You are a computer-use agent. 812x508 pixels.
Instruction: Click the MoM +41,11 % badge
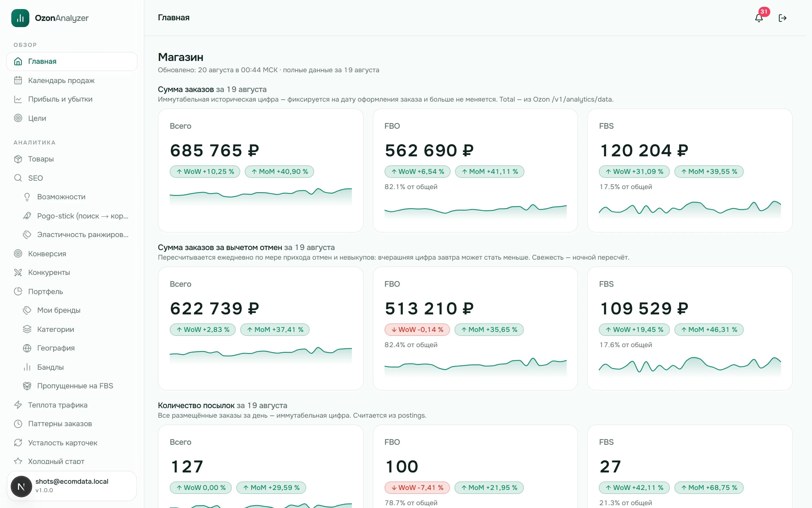pyautogui.click(x=489, y=172)
